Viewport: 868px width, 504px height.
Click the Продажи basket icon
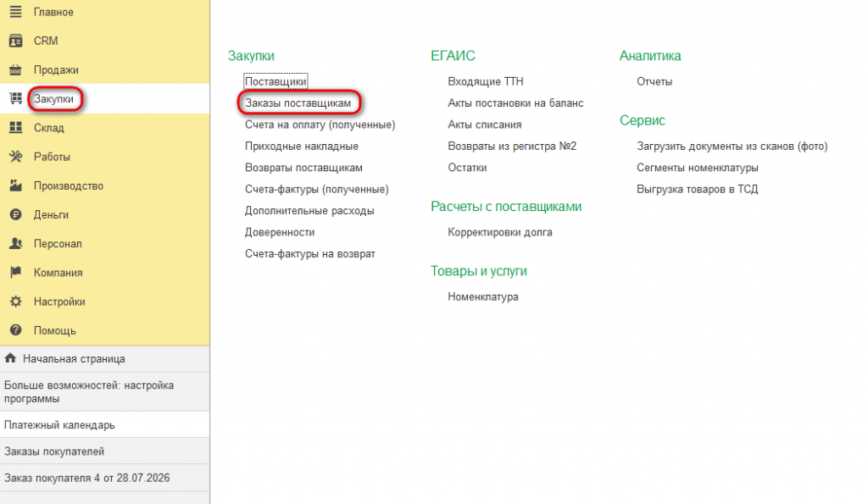(x=15, y=69)
